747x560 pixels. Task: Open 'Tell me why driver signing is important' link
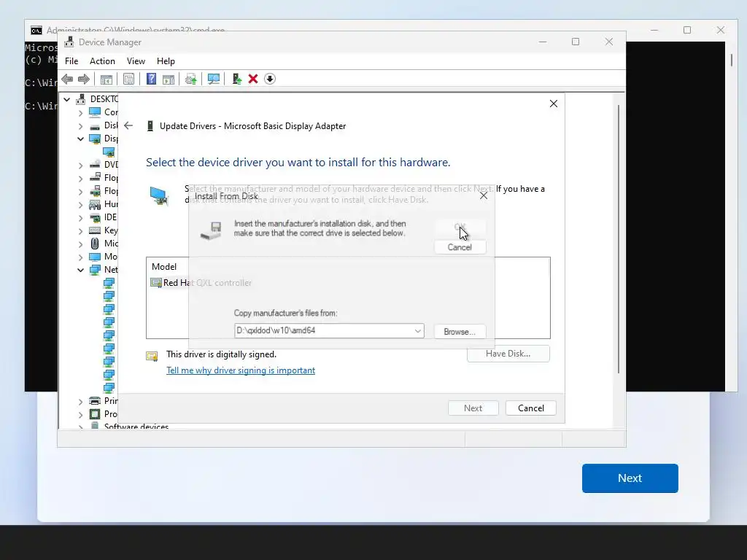tap(241, 370)
